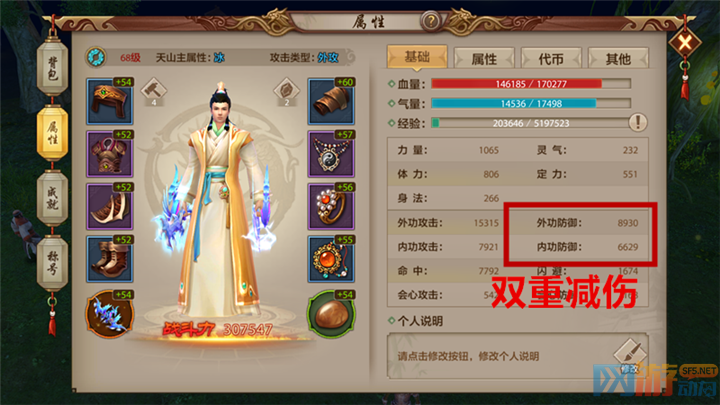Select the bracer equipment slot +60

click(331, 101)
